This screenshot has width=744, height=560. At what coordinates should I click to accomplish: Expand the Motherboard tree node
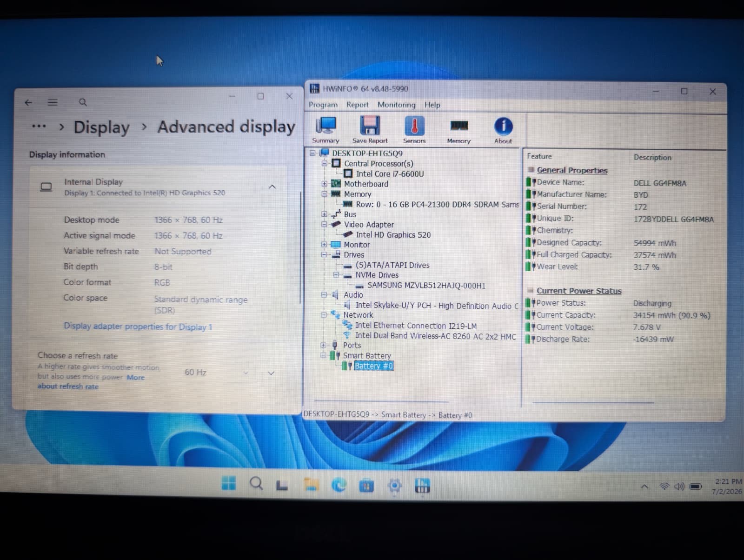click(325, 184)
